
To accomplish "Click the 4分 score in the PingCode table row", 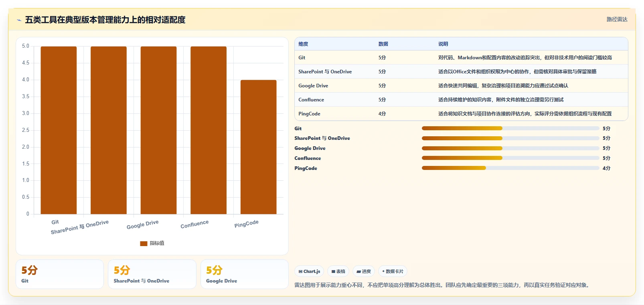I will point(382,114).
